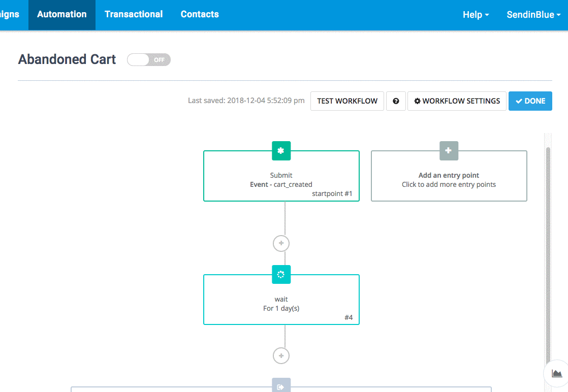The image size is (568, 392).
Task: Open the SendinBlue account dropdown
Action: tap(533, 15)
